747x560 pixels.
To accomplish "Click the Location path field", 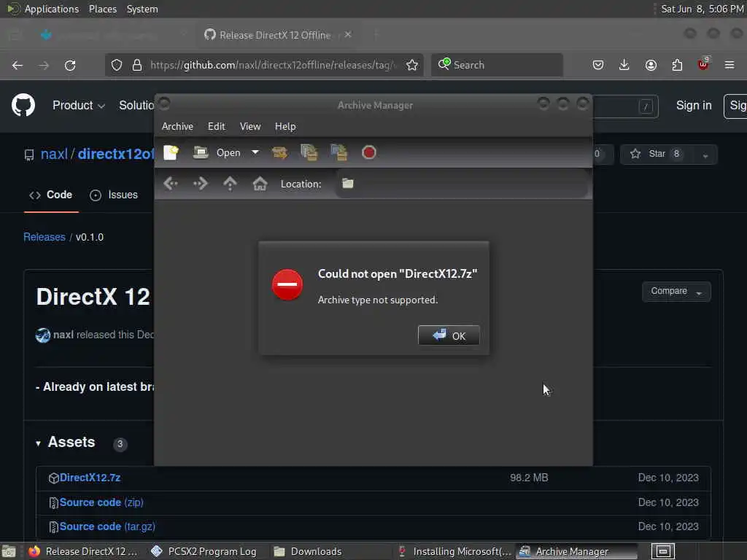I will [462, 184].
